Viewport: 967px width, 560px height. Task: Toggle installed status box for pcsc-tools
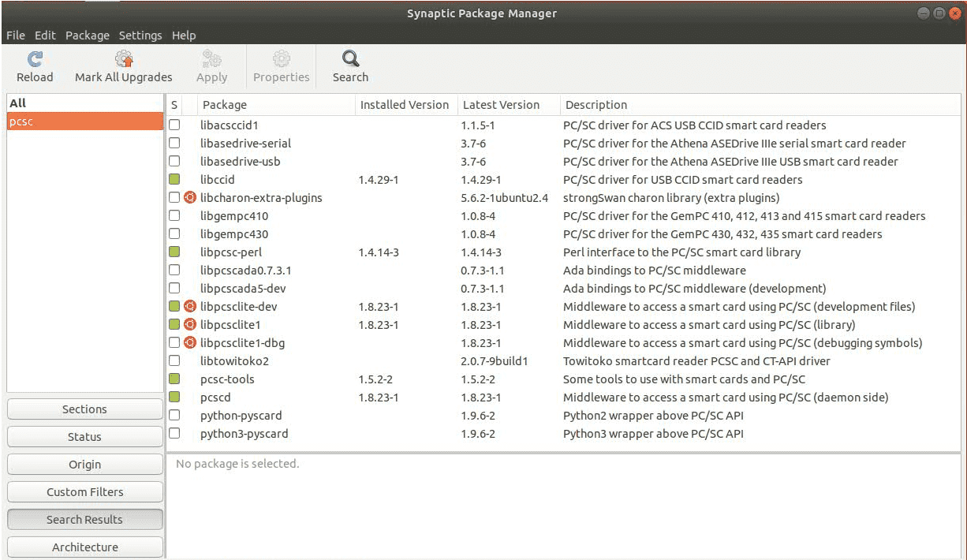(174, 379)
